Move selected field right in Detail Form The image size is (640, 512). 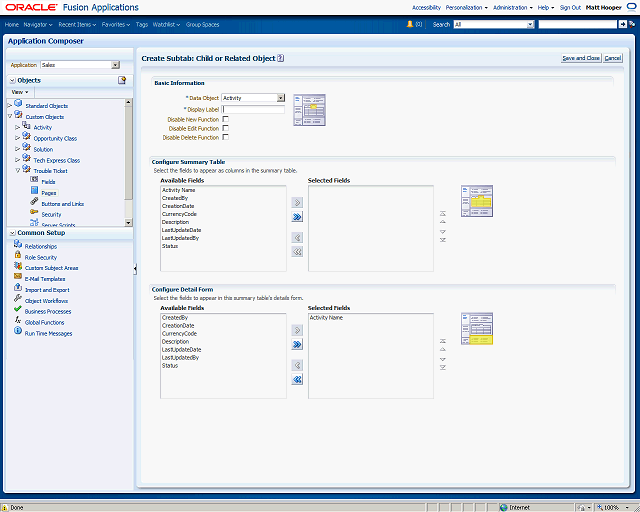click(297, 330)
